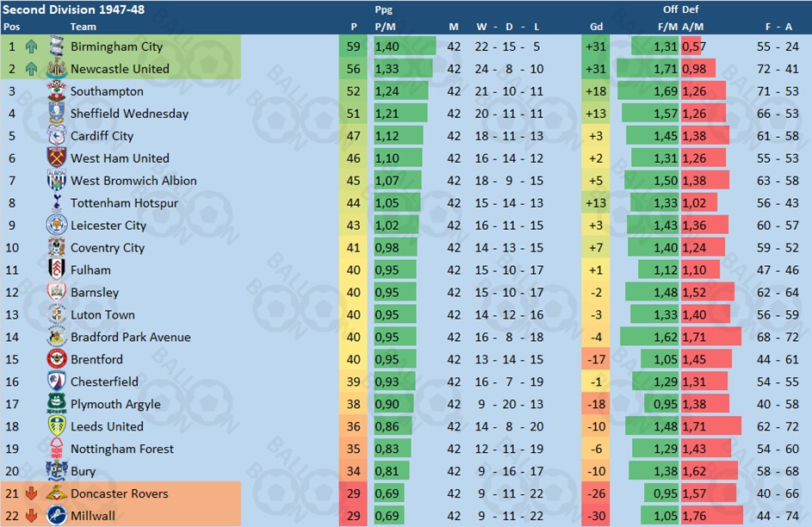Click the Gd column header
Screen dimensions: 812x527
click(x=596, y=27)
